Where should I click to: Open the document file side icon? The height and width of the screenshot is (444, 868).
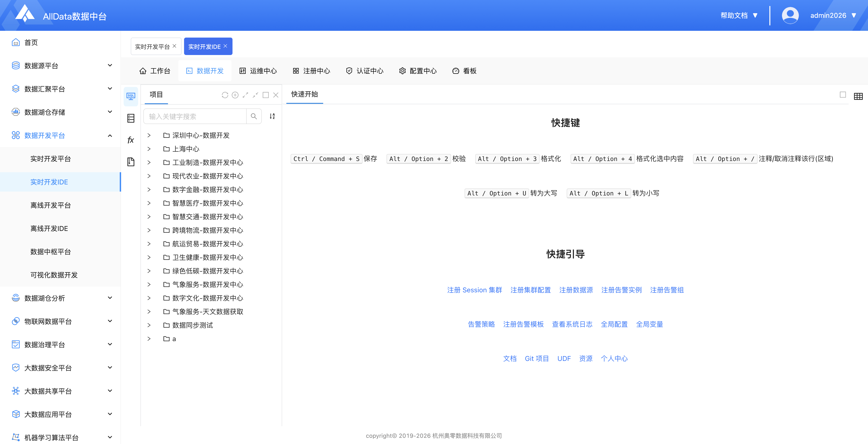[131, 162]
